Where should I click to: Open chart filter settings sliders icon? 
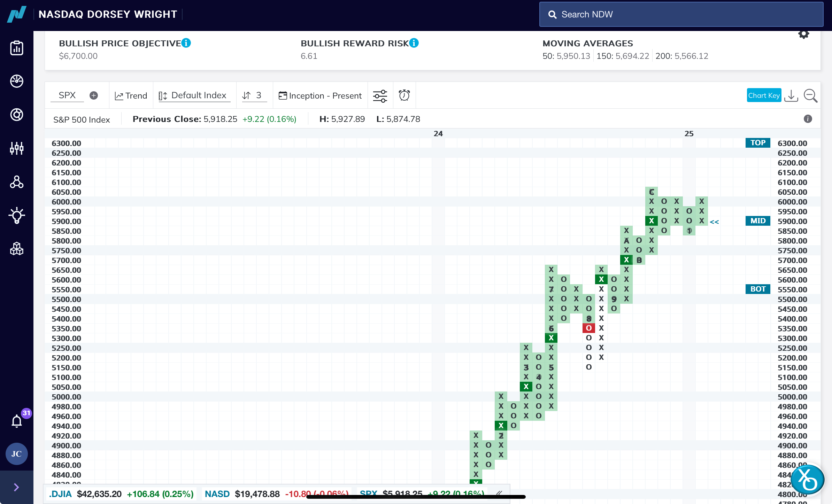(x=380, y=95)
